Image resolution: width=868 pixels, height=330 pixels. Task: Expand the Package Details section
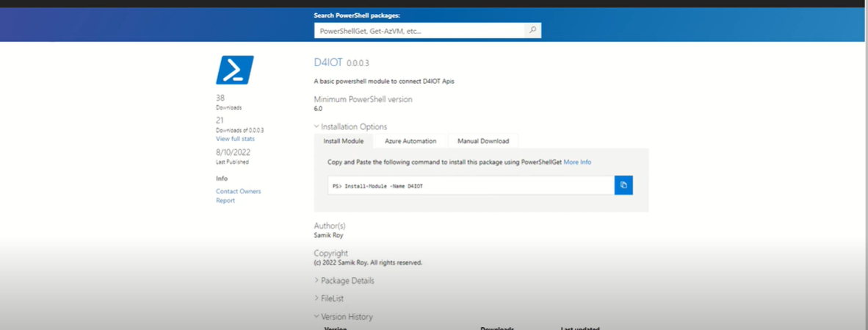(x=344, y=281)
